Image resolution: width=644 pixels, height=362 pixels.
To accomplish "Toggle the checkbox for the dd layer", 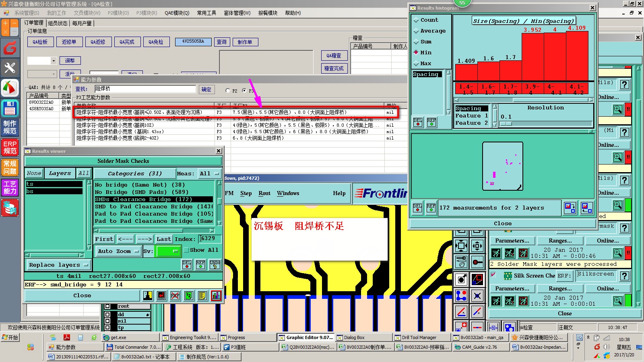I will tap(107, 314).
